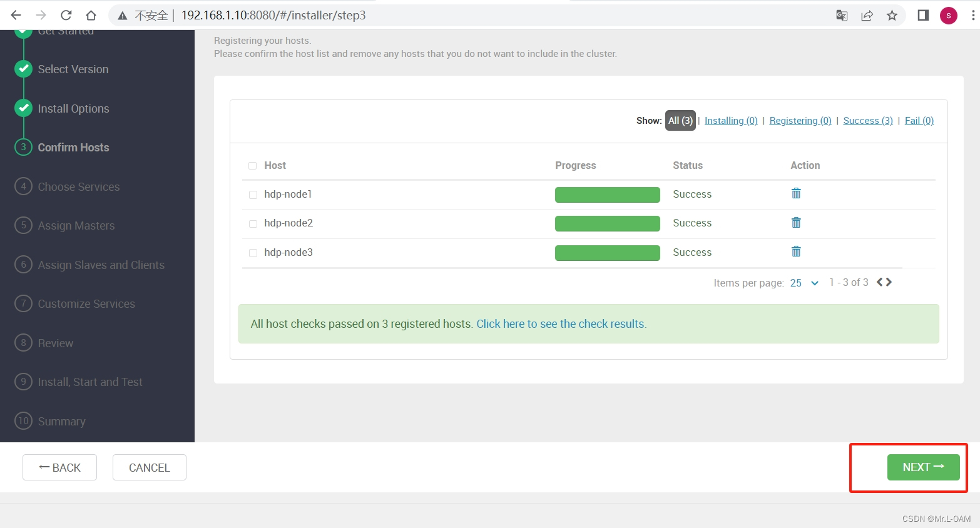Click the step 10 circle icon

coord(23,421)
